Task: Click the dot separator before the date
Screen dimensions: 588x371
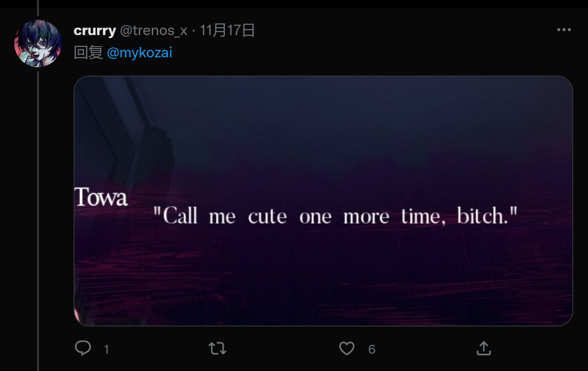Action: tap(194, 31)
